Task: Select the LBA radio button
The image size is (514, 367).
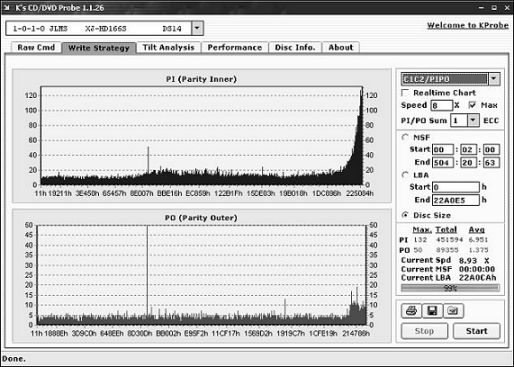Action: point(405,175)
